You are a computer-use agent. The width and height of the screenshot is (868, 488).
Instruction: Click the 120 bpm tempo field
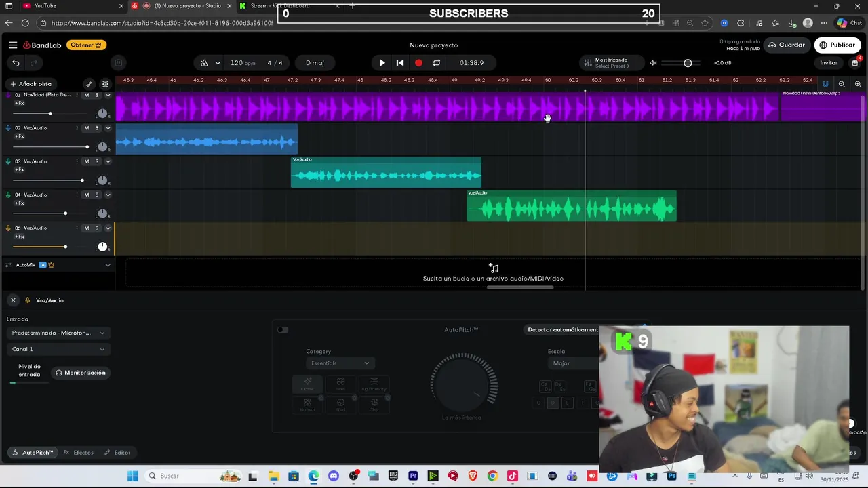pyautogui.click(x=242, y=63)
